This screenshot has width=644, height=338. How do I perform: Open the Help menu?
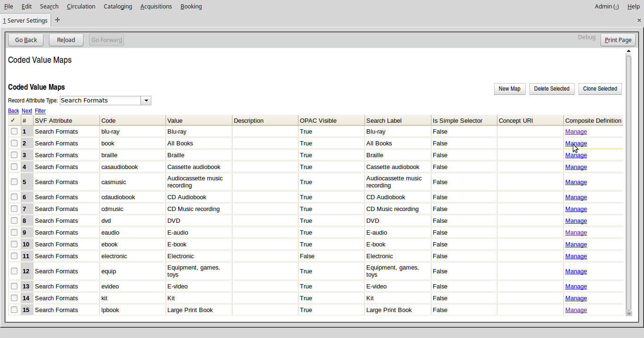coord(634,6)
